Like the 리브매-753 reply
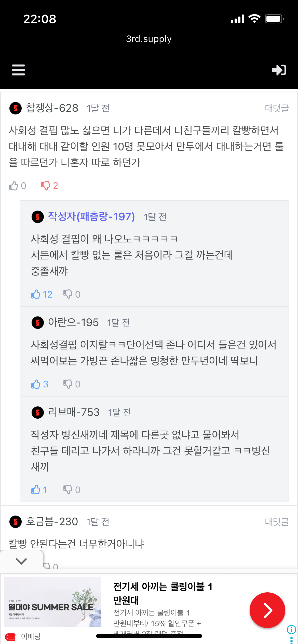Viewport: 298px width, 644px height. click(x=36, y=490)
